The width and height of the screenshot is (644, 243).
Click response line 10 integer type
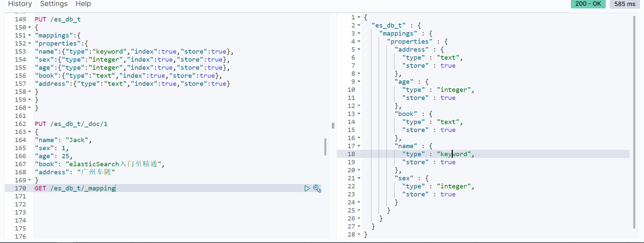tap(454, 90)
